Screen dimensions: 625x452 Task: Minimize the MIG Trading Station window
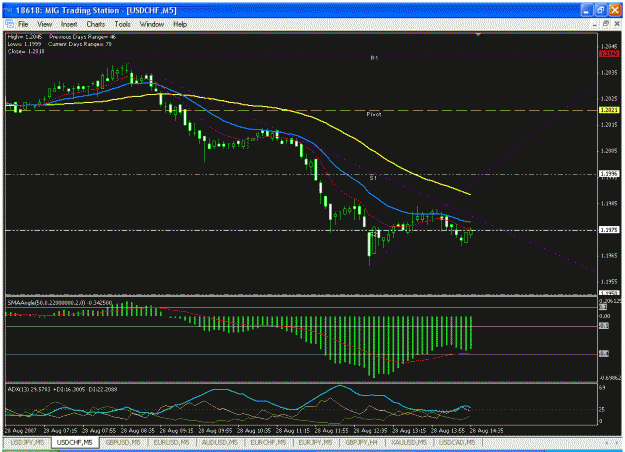(x=586, y=10)
